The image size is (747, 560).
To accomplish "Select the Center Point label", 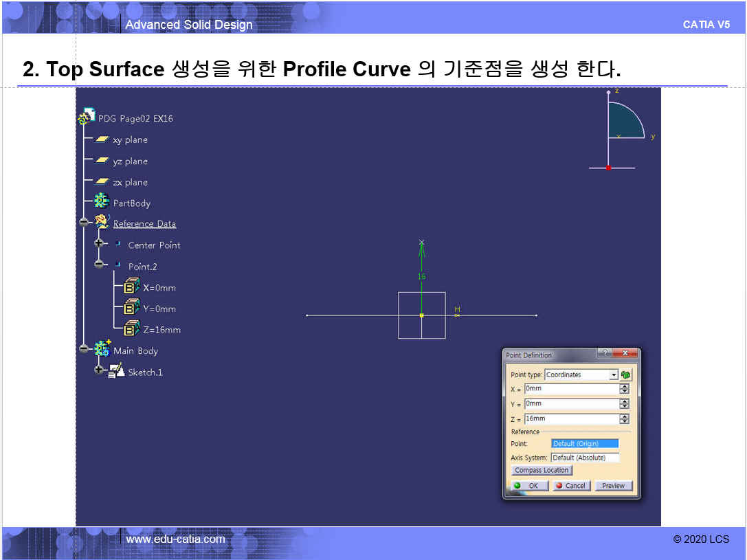I will 155,245.
